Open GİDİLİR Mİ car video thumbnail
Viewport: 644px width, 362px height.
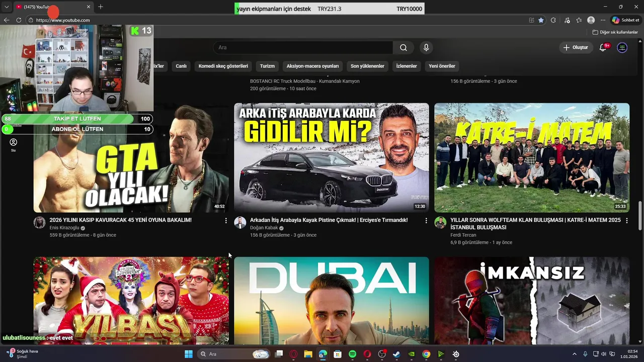pos(332,158)
